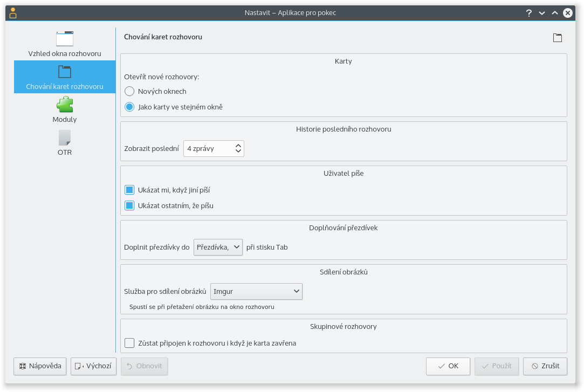Open Vzhled okna rozhovoru settings page

point(64,44)
